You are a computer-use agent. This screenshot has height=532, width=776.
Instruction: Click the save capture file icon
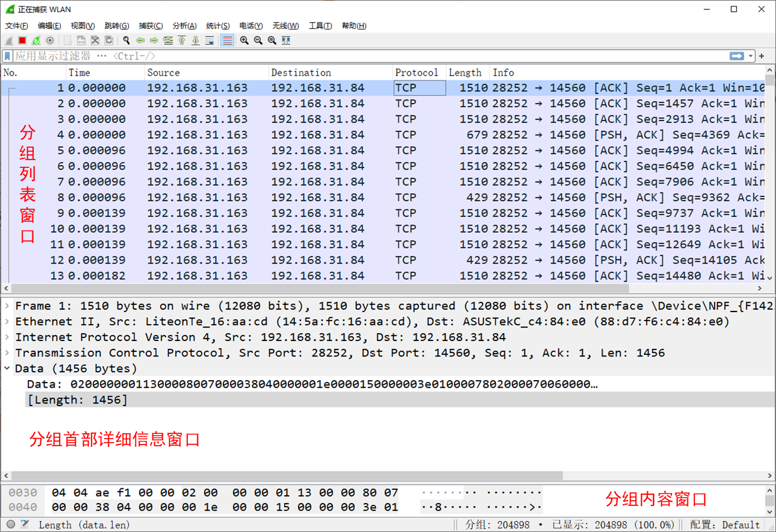81,41
